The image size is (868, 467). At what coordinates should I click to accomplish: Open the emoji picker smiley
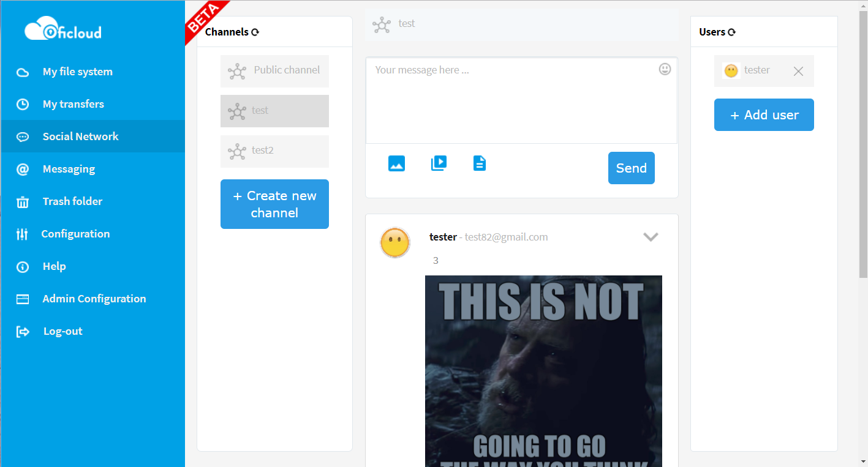665,69
